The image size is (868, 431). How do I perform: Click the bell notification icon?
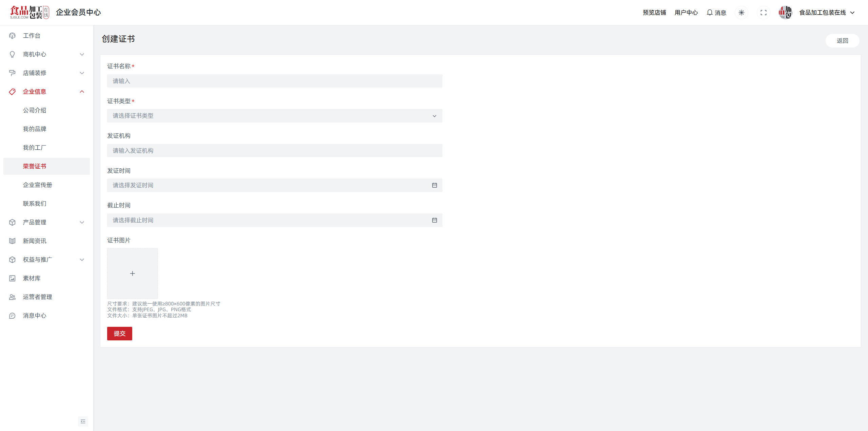point(710,13)
